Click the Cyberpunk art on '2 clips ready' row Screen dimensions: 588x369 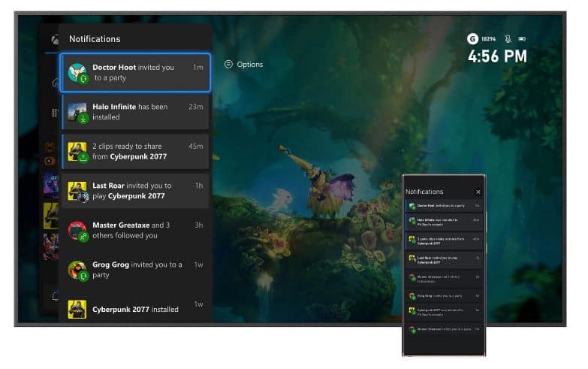pos(77,151)
